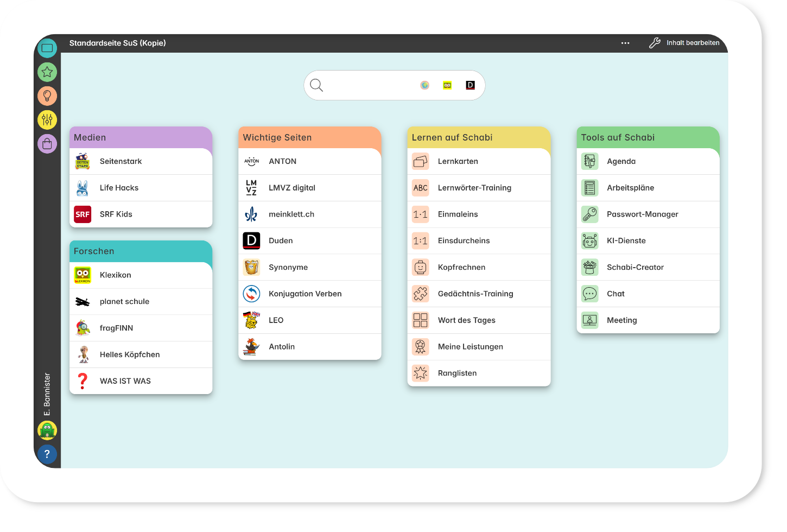
Task: Click Inhalt bearbeiten to edit content
Action: click(x=684, y=43)
